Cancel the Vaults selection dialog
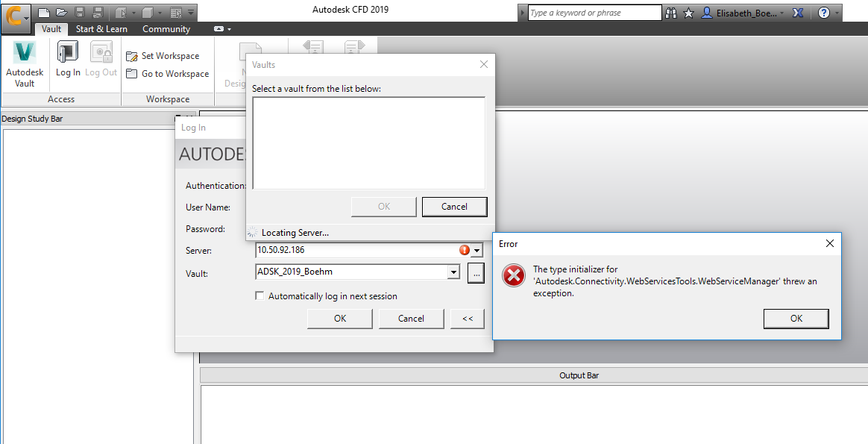868x444 pixels. tap(454, 207)
